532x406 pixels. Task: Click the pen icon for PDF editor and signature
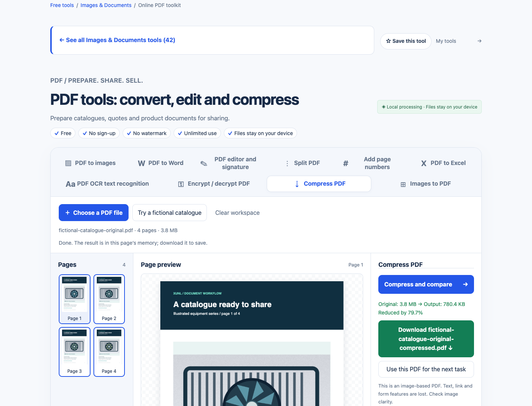pos(204,163)
